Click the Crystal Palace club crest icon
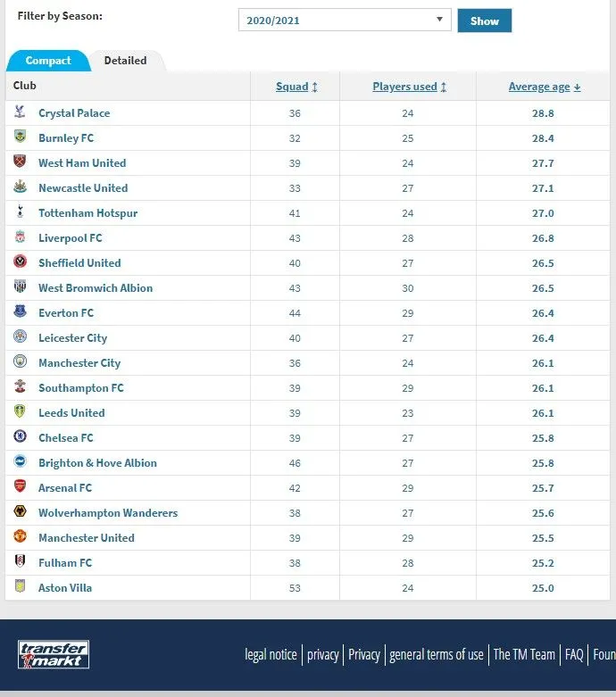Image resolution: width=616 pixels, height=697 pixels. pyautogui.click(x=20, y=112)
